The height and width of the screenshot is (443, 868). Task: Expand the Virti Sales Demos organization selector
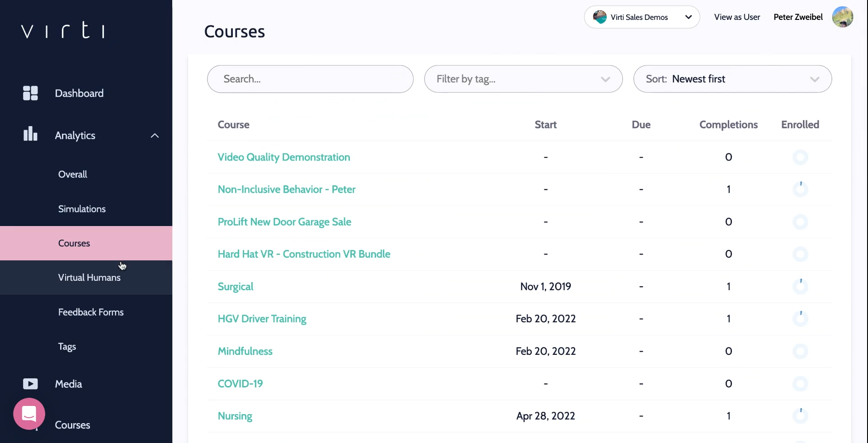688,17
